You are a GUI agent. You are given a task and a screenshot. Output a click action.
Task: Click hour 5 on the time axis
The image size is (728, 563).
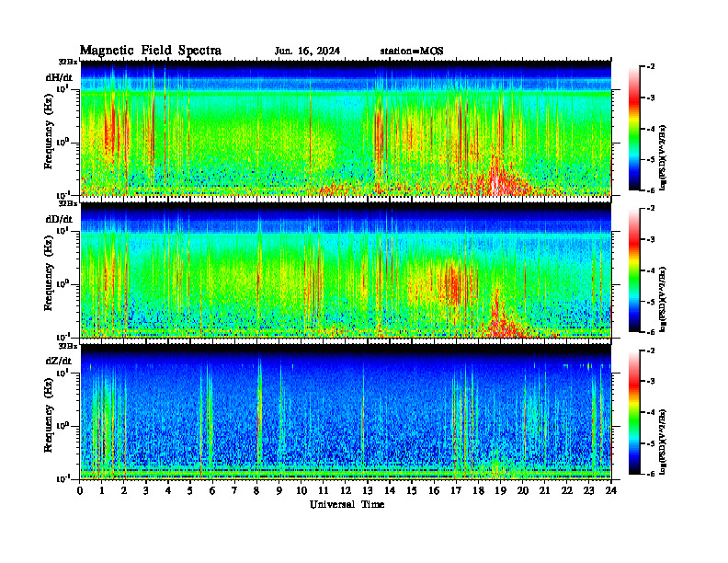(190, 490)
